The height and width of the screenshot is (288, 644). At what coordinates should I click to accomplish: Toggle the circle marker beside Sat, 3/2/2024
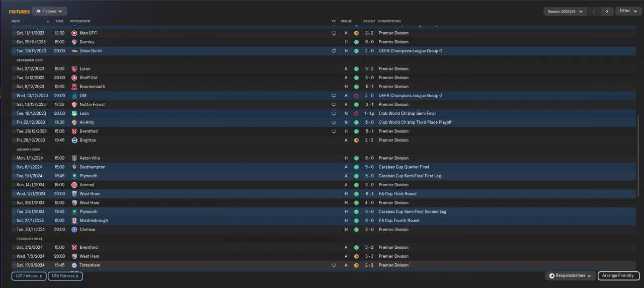[x=14, y=248]
